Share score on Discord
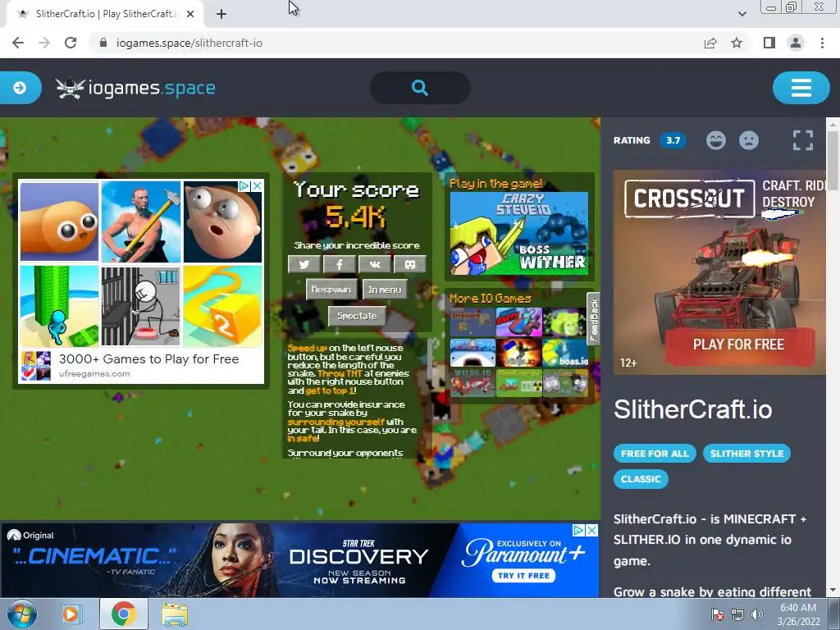Image resolution: width=840 pixels, height=630 pixels. click(410, 264)
